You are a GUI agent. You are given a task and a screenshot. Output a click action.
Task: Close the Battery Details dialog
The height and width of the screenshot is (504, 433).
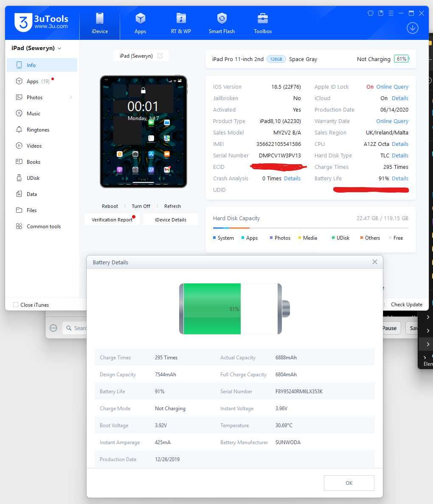point(374,262)
